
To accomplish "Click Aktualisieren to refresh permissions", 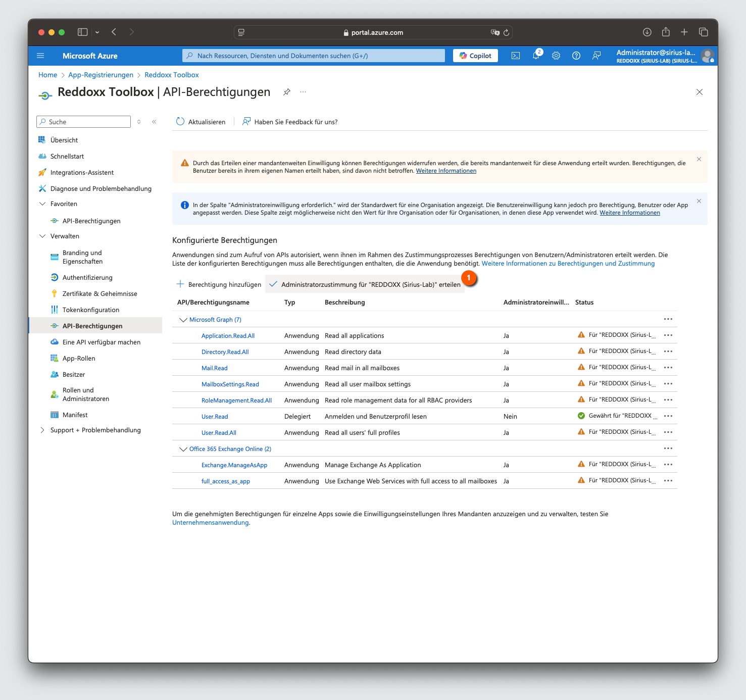I will point(201,122).
